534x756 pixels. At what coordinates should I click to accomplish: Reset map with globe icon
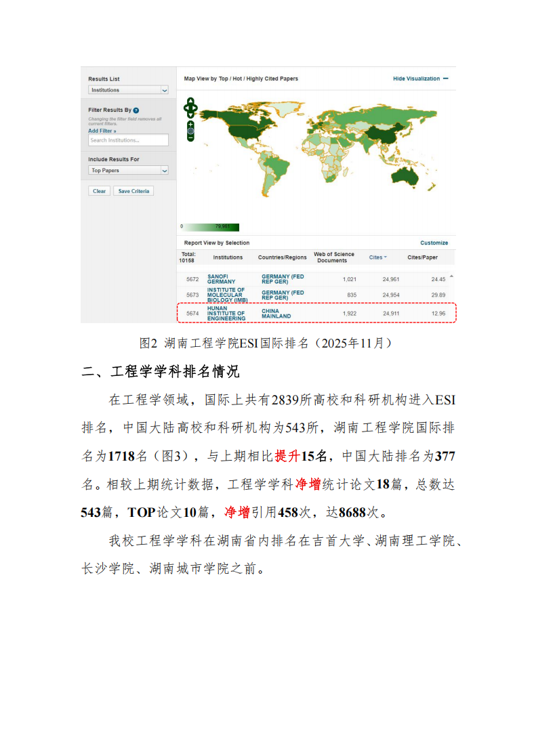click(190, 131)
